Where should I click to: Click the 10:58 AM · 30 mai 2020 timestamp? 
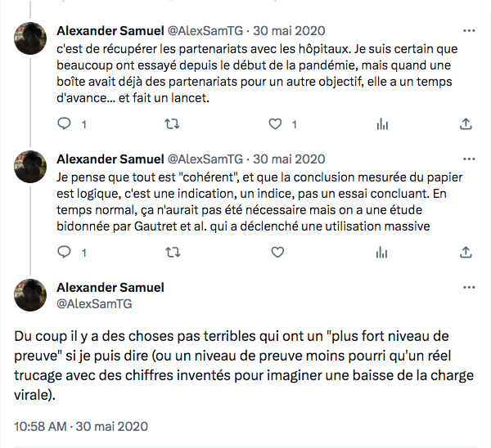82,426
